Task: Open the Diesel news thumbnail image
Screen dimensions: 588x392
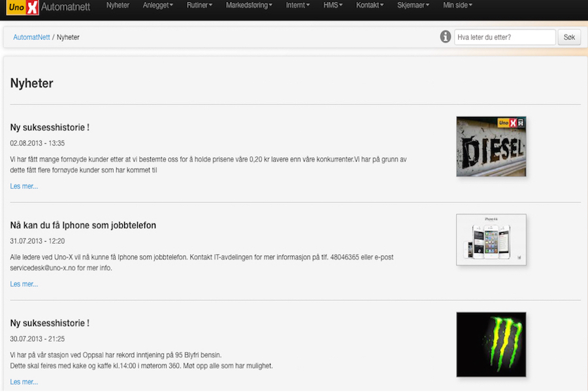Action: 491,146
